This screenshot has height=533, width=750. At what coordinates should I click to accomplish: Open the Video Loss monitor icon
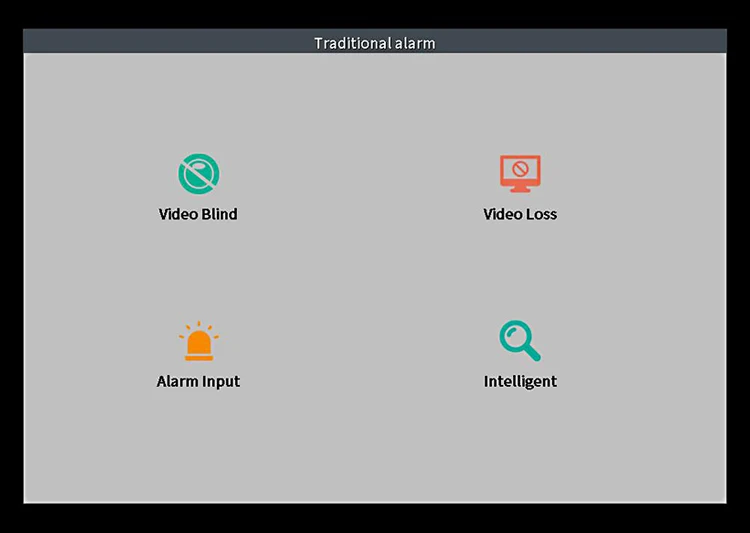520,174
